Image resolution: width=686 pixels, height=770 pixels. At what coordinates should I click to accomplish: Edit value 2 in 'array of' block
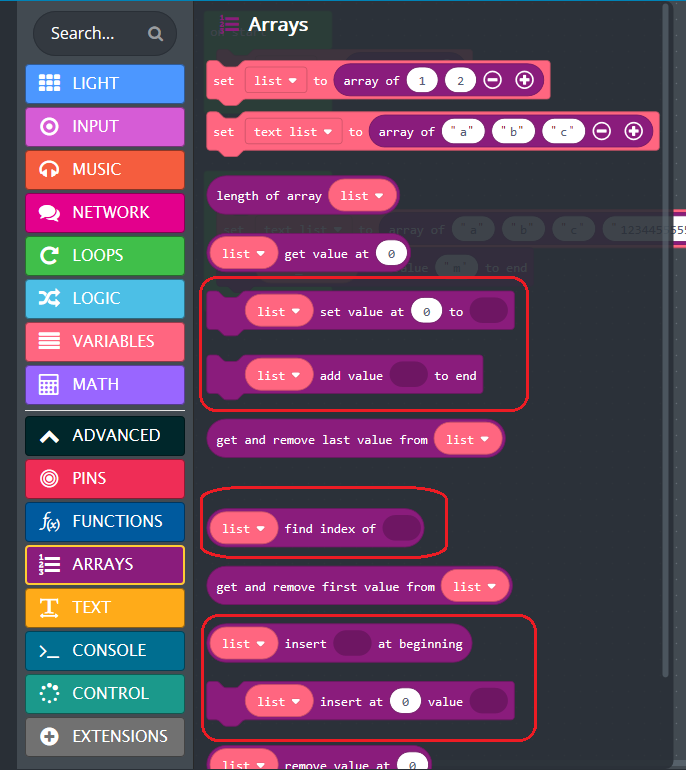460,81
